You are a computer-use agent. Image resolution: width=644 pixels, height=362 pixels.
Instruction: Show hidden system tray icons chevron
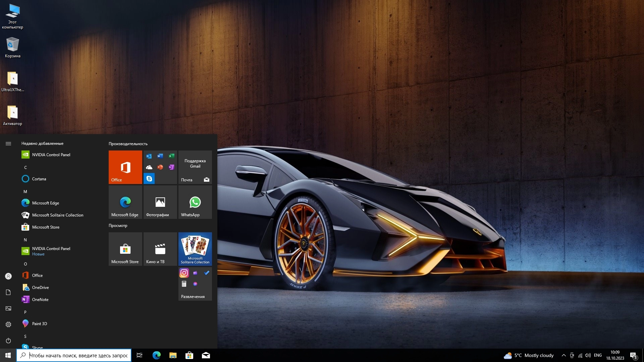tap(563, 355)
